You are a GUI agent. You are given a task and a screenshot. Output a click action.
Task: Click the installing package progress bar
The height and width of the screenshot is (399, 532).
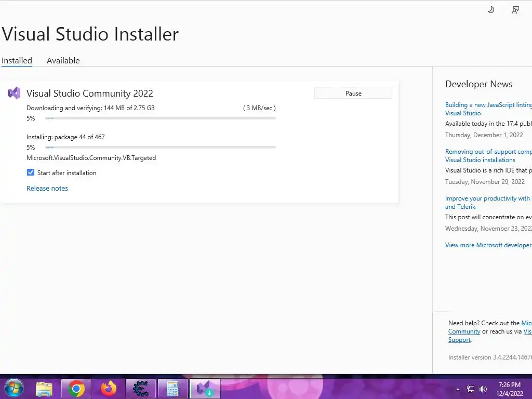pos(161,147)
